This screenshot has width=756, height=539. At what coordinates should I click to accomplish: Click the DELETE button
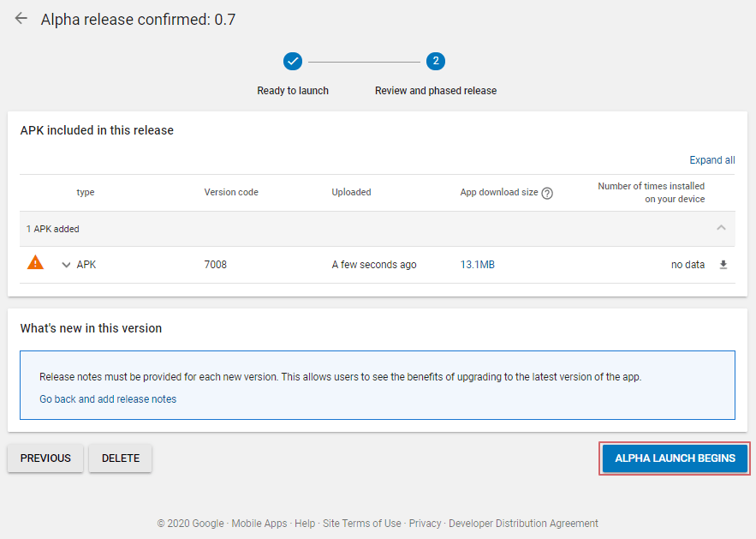121,458
